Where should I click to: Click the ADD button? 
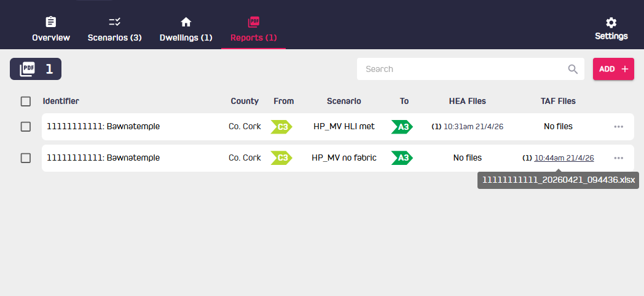pos(614,69)
